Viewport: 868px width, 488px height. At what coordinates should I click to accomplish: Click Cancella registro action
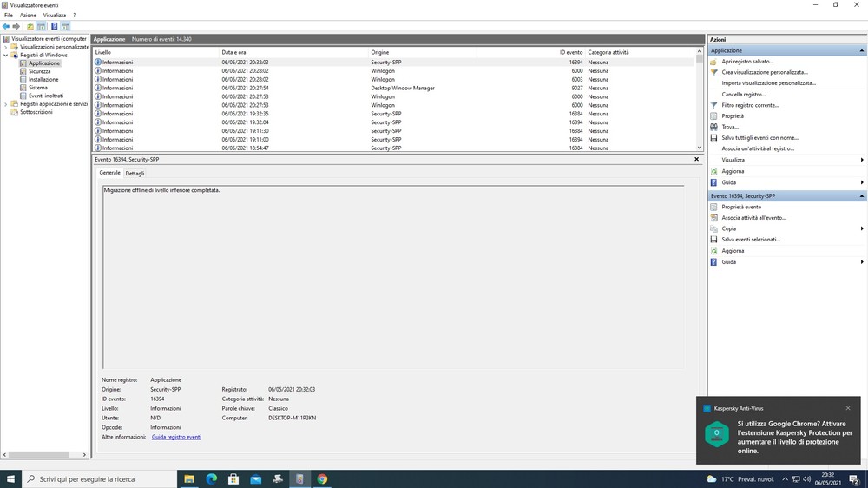[744, 94]
